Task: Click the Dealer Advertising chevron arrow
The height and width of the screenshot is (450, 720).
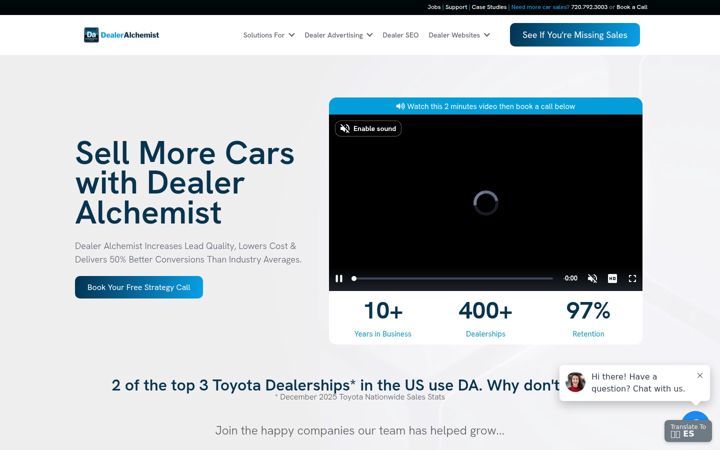Action: [x=370, y=35]
